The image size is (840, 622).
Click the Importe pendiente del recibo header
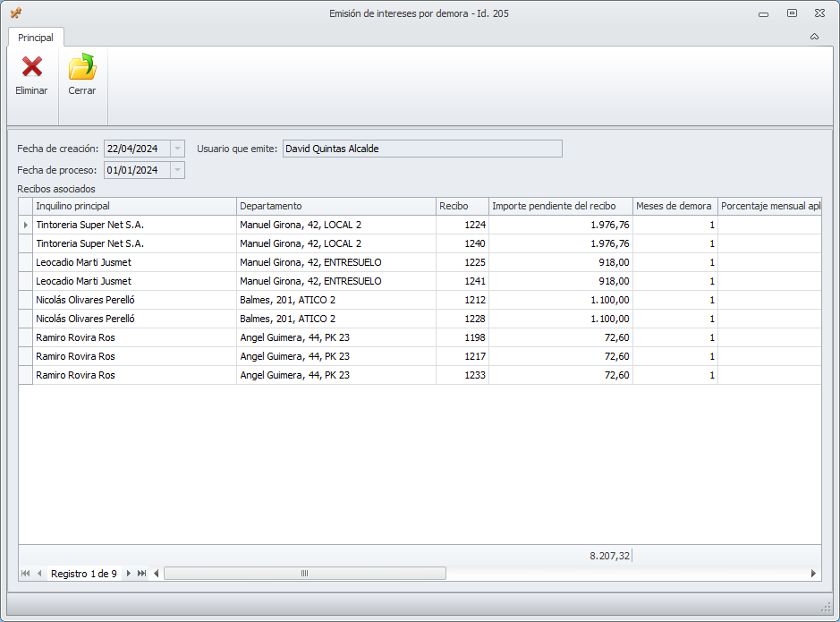coord(560,206)
